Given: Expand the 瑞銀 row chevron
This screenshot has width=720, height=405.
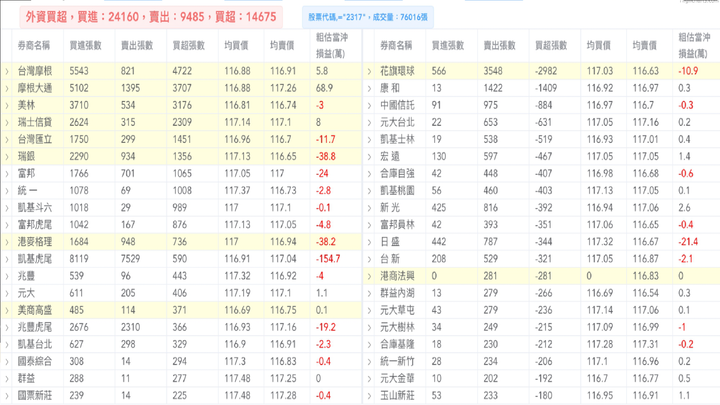Looking at the screenshot, I should [7, 157].
